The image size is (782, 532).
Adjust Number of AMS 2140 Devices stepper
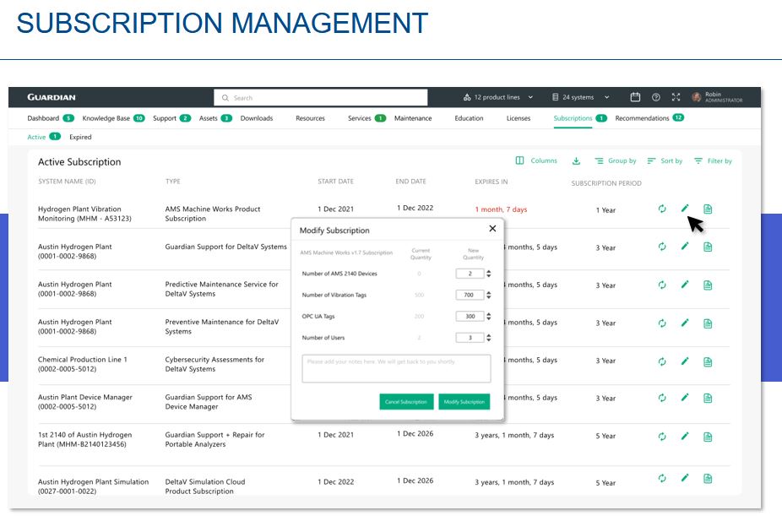pos(489,274)
